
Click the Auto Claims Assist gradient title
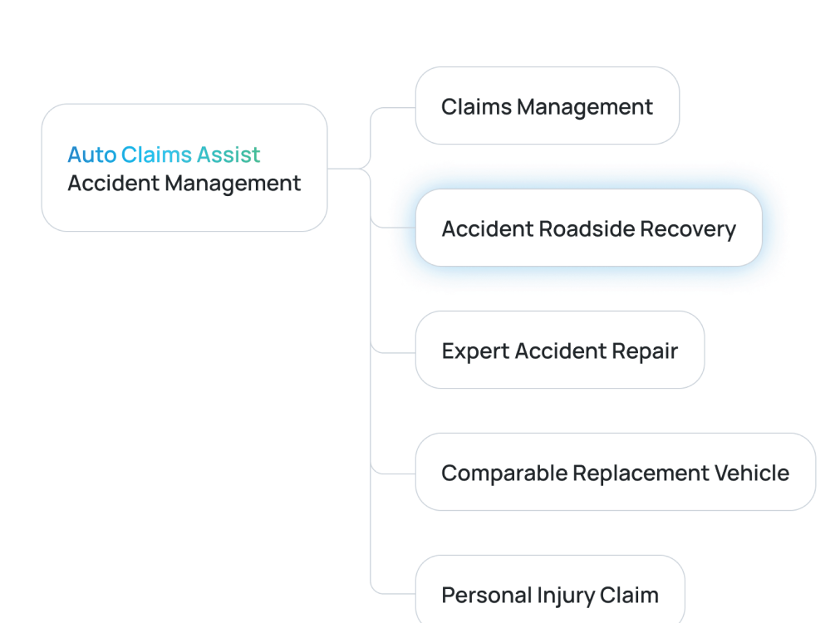point(164,155)
